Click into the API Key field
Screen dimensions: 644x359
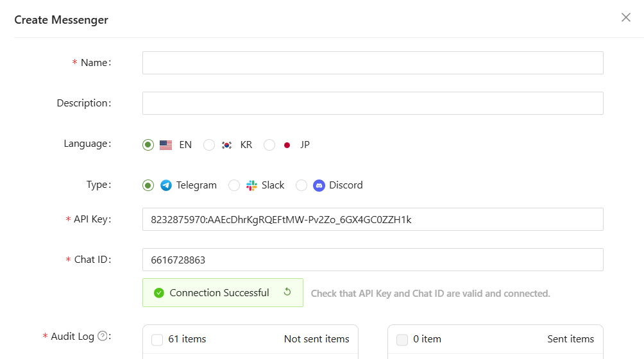373,219
